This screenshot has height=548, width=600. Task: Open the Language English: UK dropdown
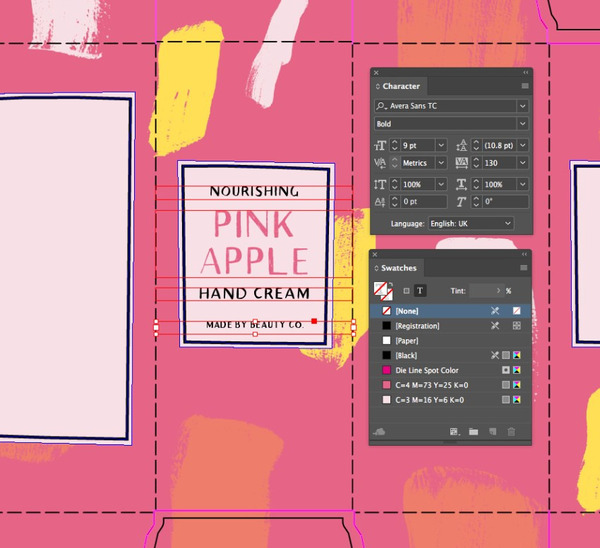coord(508,223)
